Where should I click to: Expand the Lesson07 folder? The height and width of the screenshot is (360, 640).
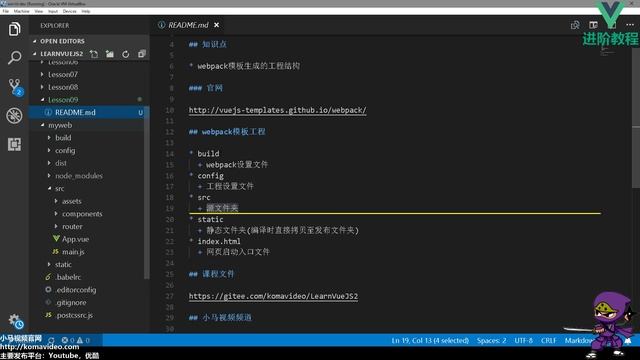(x=42, y=74)
